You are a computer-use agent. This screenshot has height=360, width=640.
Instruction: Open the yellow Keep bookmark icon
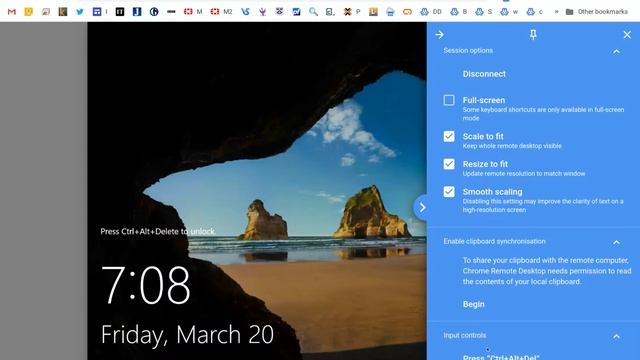click(29, 12)
